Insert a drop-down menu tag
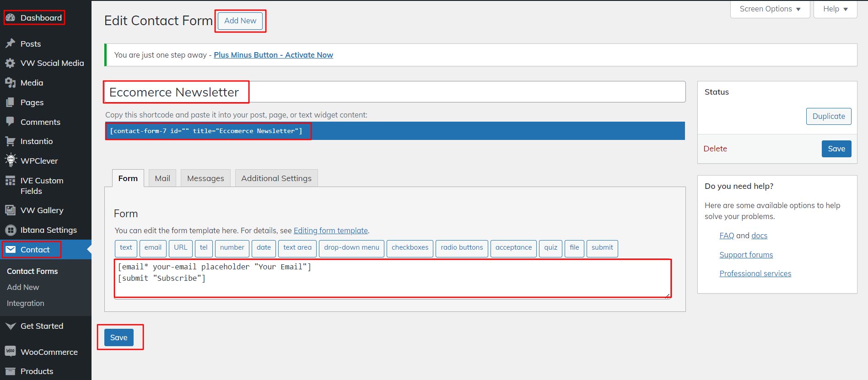This screenshot has width=868, height=380. tap(351, 248)
